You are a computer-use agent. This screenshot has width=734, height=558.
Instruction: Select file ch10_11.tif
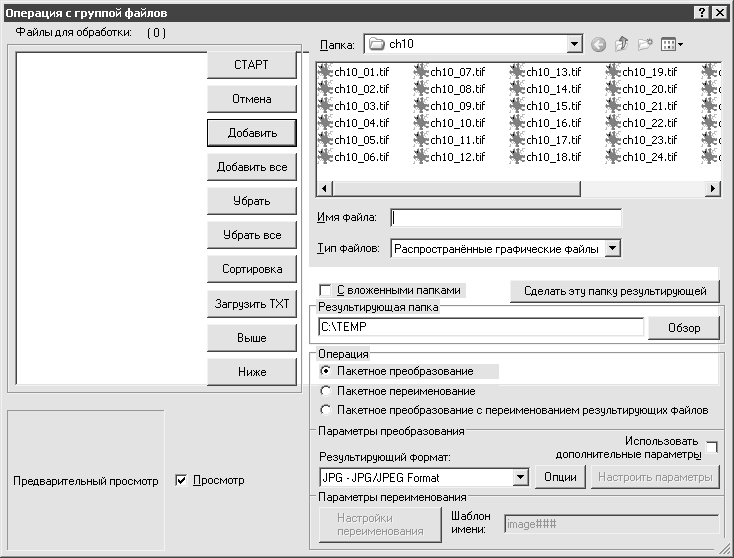point(457,140)
